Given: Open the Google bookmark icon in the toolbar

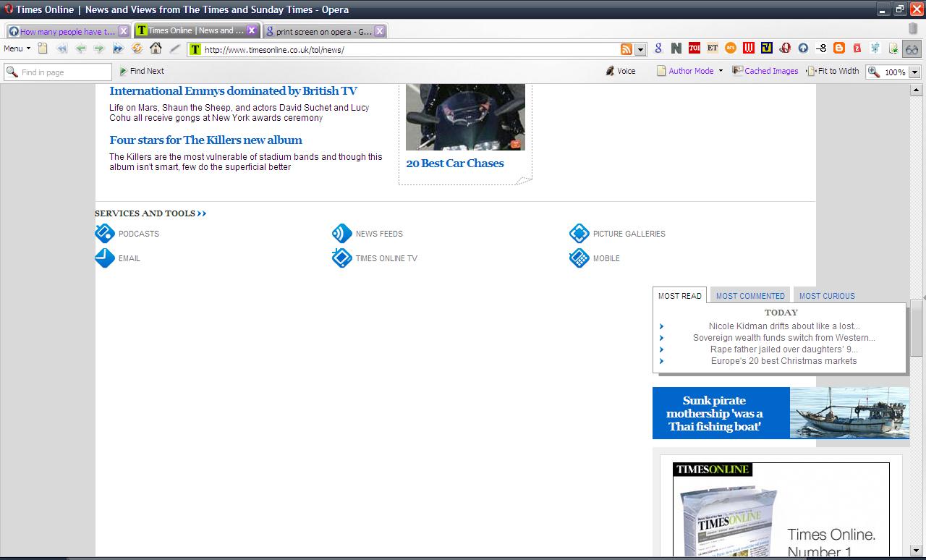Looking at the screenshot, I should pyautogui.click(x=658, y=48).
